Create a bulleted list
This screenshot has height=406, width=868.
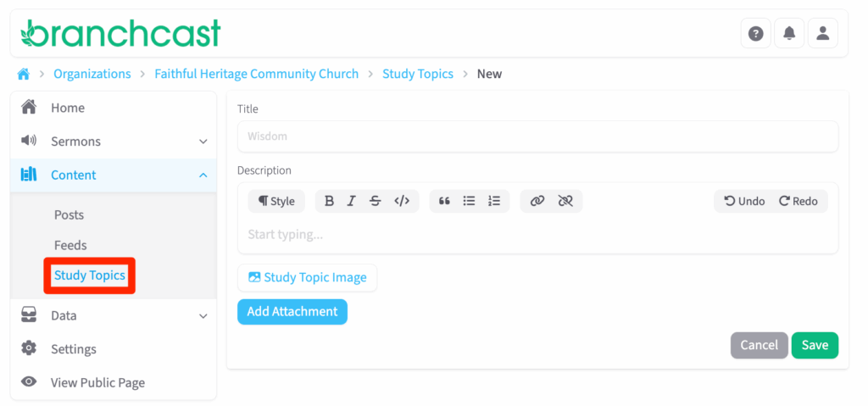(x=469, y=201)
